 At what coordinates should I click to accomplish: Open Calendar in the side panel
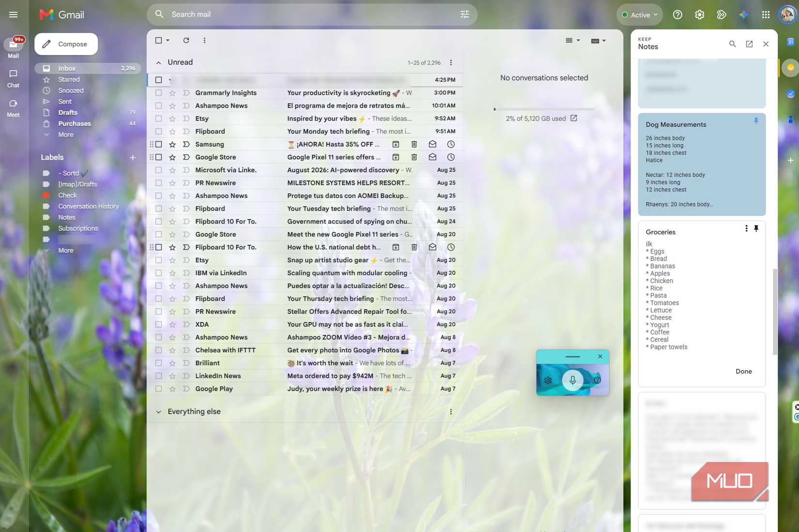[790, 42]
